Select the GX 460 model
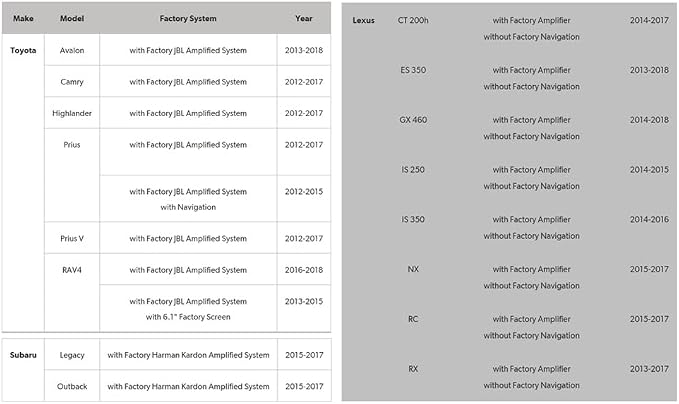 [x=413, y=120]
